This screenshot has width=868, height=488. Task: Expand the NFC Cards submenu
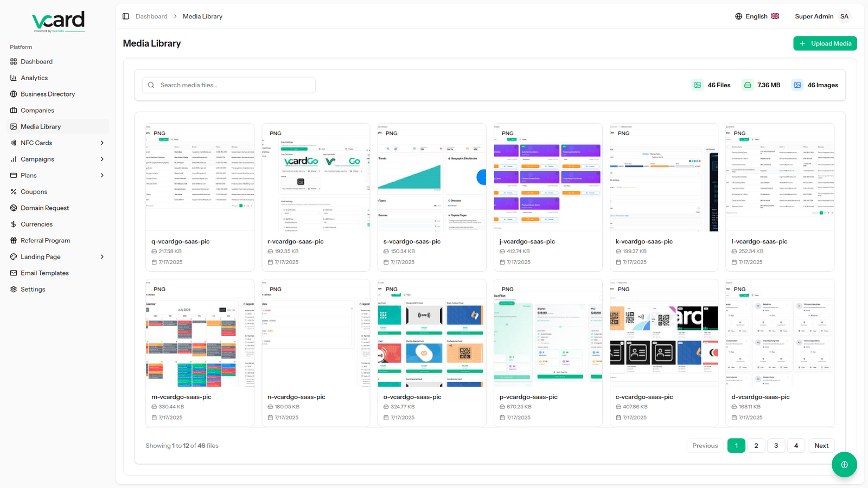coord(102,143)
